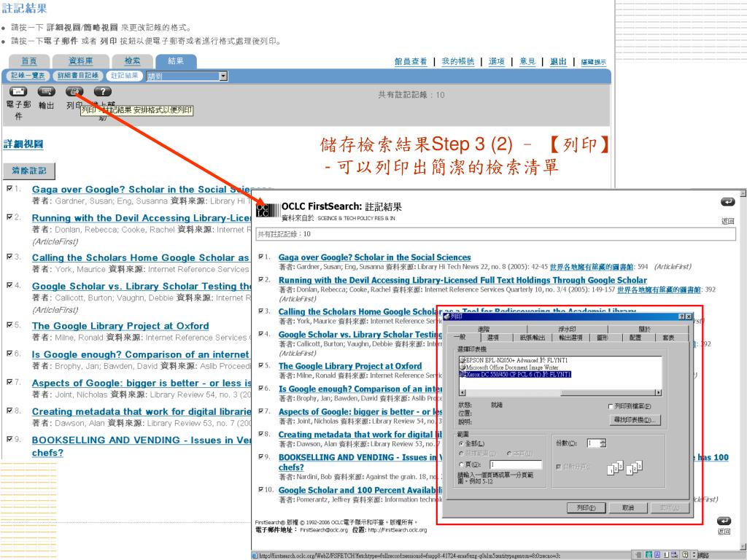Screen dimensions: 747x560
Task: Click the half-width/full-width shape icon in language bar
Action: coord(667,555)
